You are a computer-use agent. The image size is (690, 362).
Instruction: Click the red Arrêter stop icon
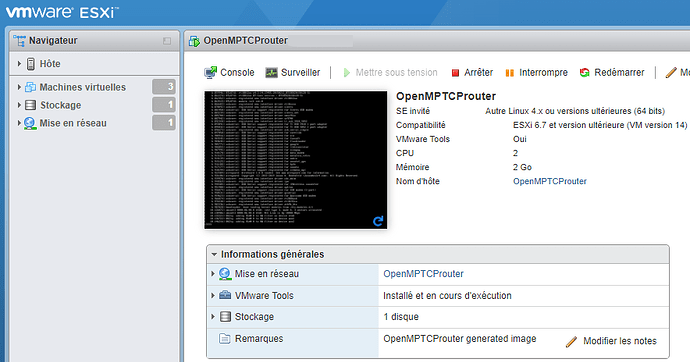tap(455, 73)
